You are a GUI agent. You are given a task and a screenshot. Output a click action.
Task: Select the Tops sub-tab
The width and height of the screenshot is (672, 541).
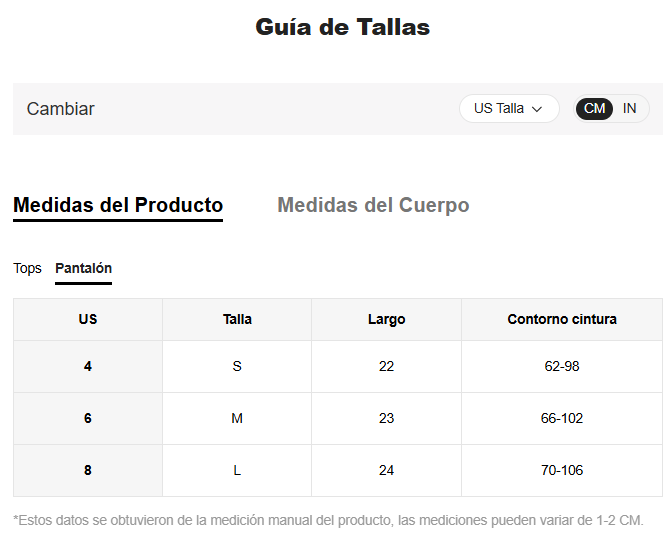tap(27, 268)
